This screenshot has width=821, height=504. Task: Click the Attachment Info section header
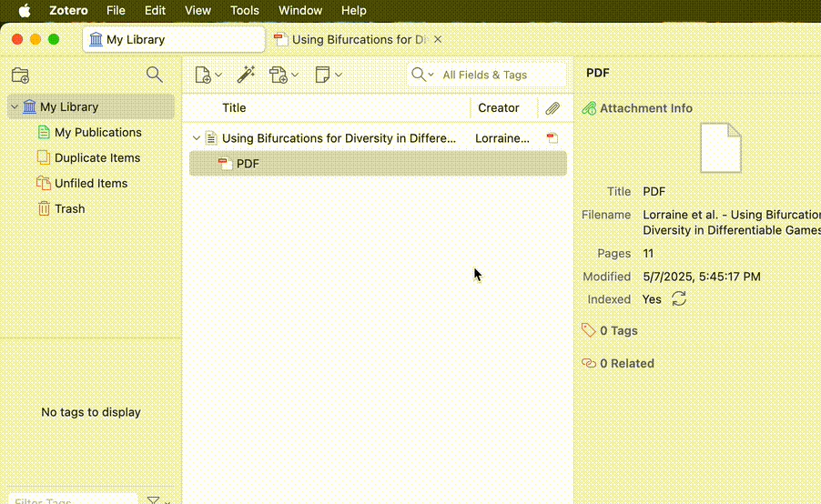point(645,108)
